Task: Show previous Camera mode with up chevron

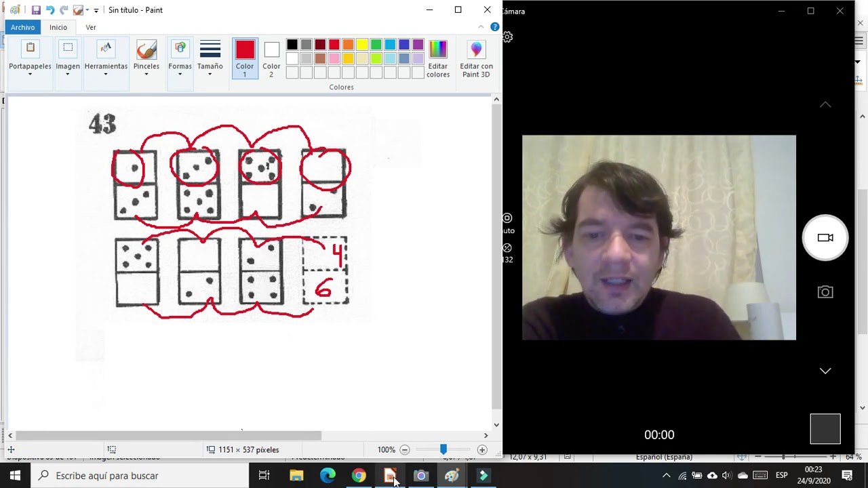Action: point(825,104)
